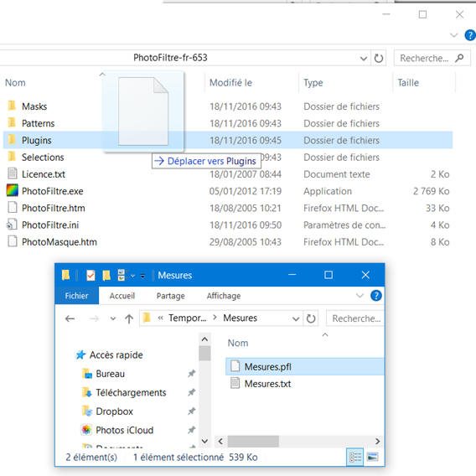Open the Masks folder
The width and height of the screenshot is (476, 476).
coord(34,106)
